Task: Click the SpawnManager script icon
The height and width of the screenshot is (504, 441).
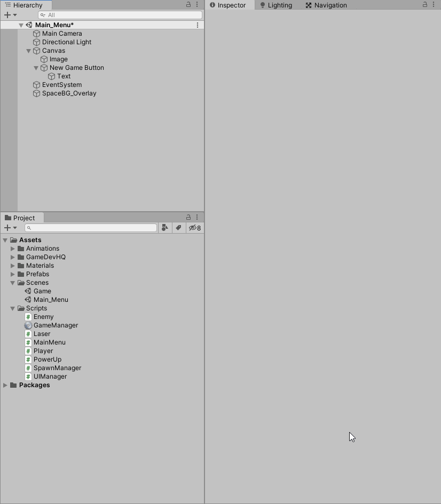Action: coord(28,368)
